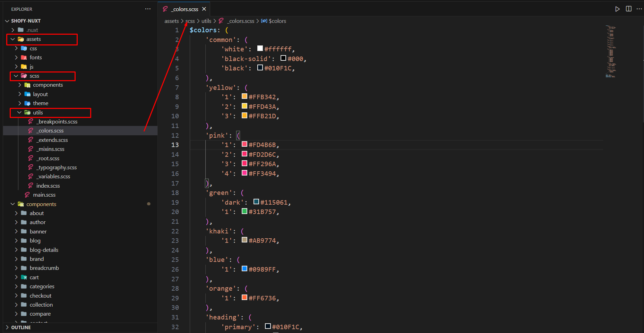This screenshot has width=644, height=333.
Task: Click the theme folder icon
Action: point(27,103)
